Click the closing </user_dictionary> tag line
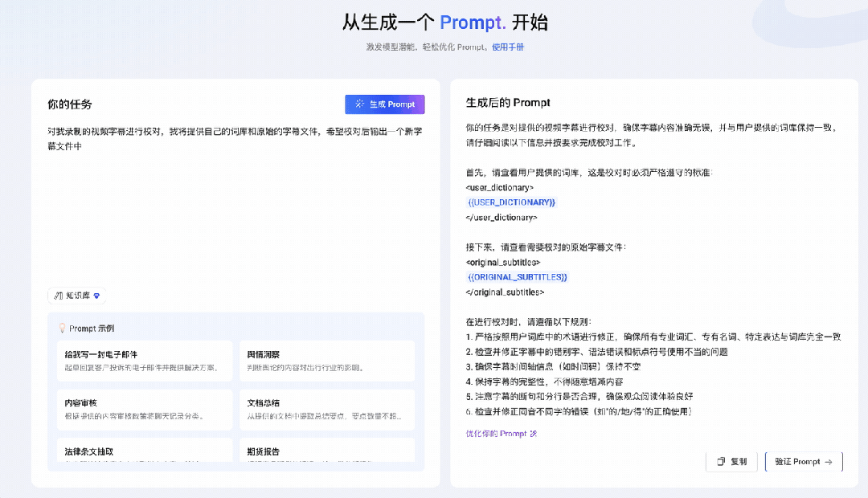Screen dimensions: 868x498 [x=502, y=218]
